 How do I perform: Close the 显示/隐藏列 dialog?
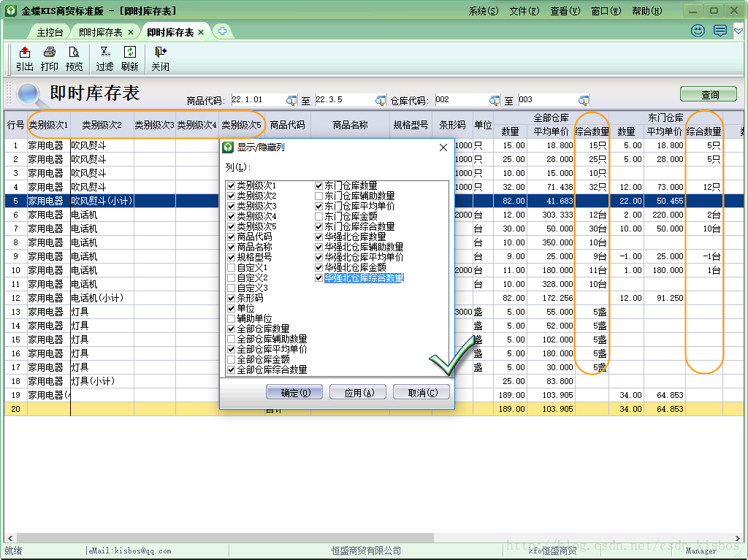(443, 147)
